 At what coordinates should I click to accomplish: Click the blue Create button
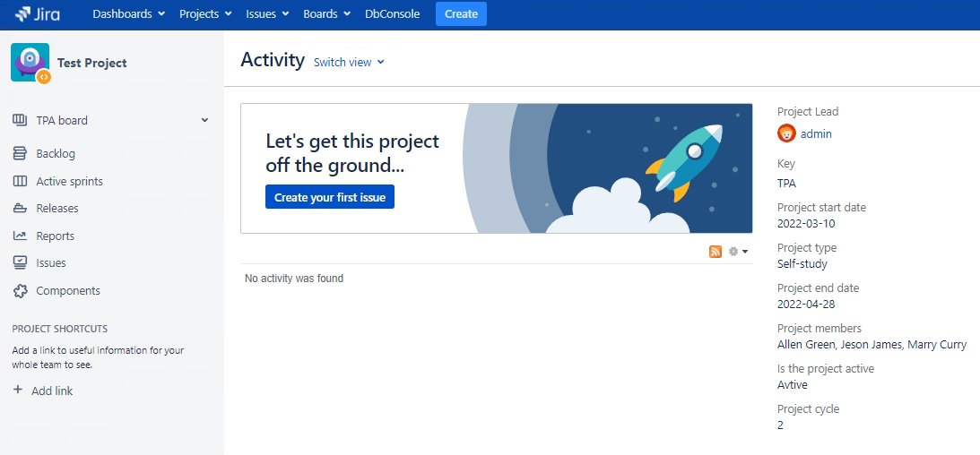tap(461, 13)
